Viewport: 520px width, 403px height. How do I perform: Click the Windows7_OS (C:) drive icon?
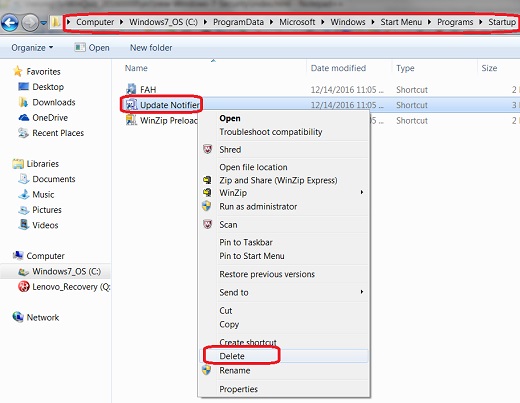23,272
